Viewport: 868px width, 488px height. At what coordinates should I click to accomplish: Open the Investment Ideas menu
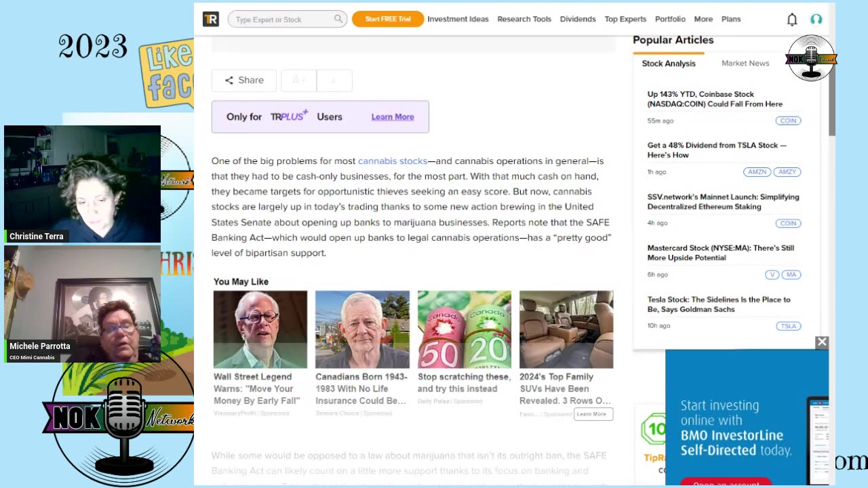click(458, 19)
